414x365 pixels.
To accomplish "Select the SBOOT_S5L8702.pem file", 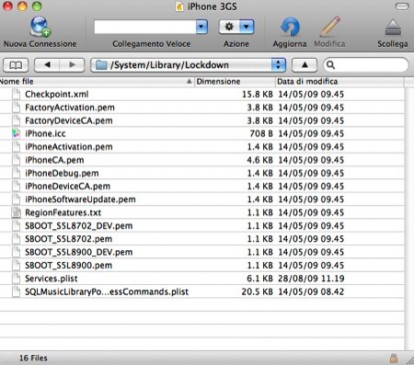I will [68, 239].
